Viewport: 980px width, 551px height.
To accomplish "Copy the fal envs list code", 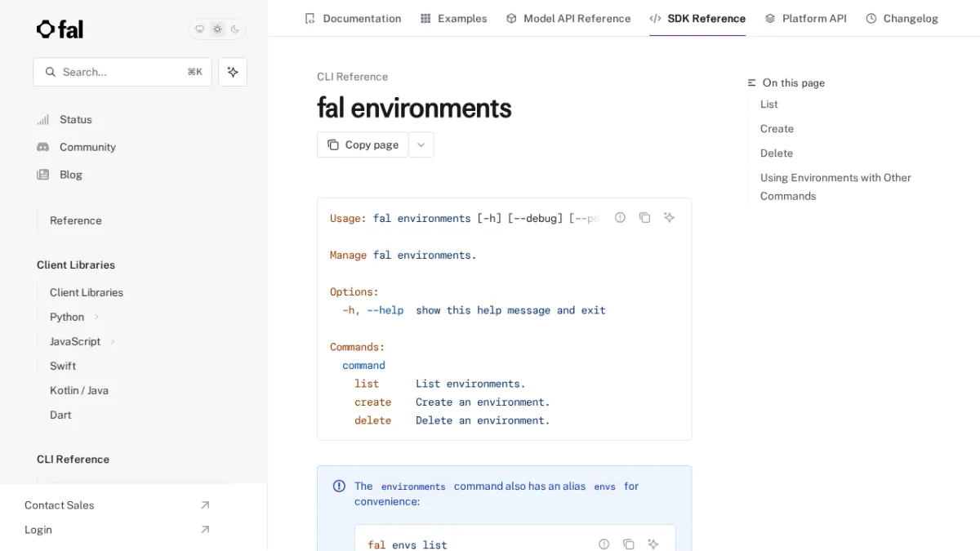I will pyautogui.click(x=628, y=544).
